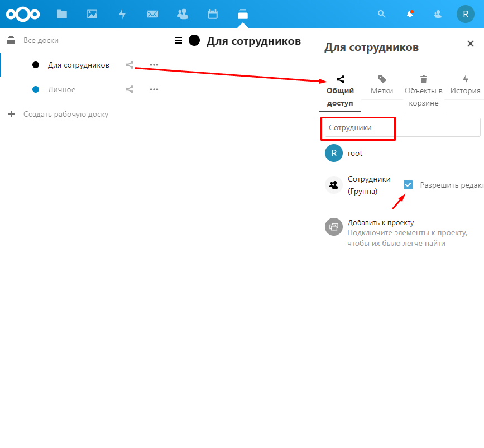484x448 pixels.
Task: Click the root user name
Action: click(355, 153)
